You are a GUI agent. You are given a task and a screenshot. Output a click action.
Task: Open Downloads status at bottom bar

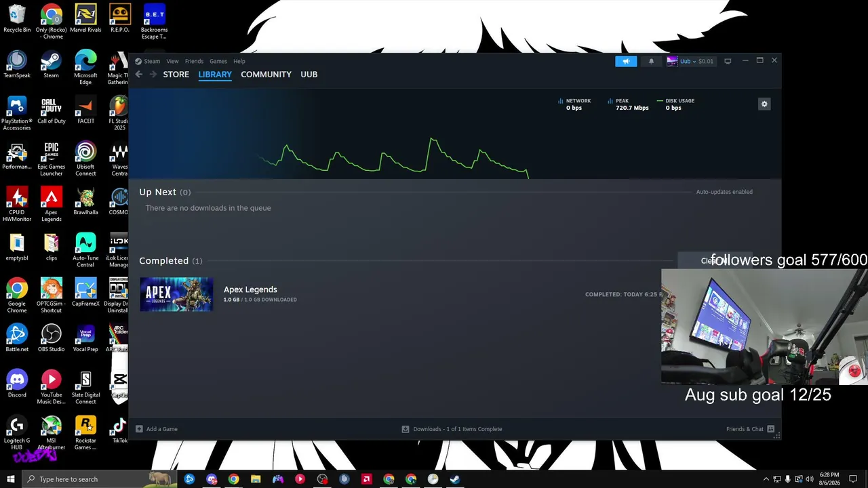(x=452, y=429)
